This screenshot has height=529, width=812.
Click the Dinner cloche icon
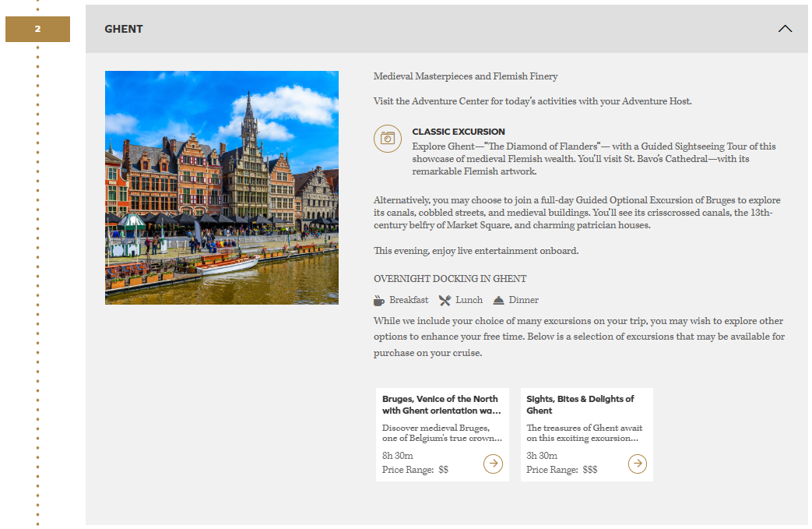pos(498,301)
